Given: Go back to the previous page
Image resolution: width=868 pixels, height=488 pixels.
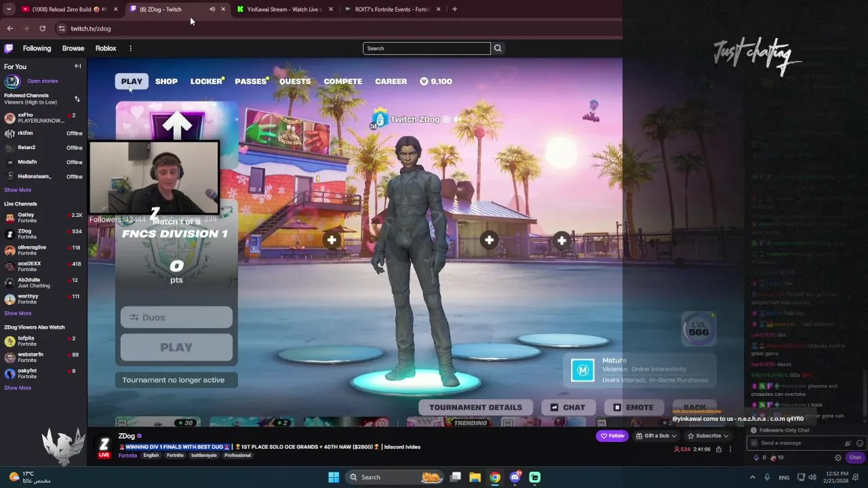Looking at the screenshot, I should pos(9,28).
